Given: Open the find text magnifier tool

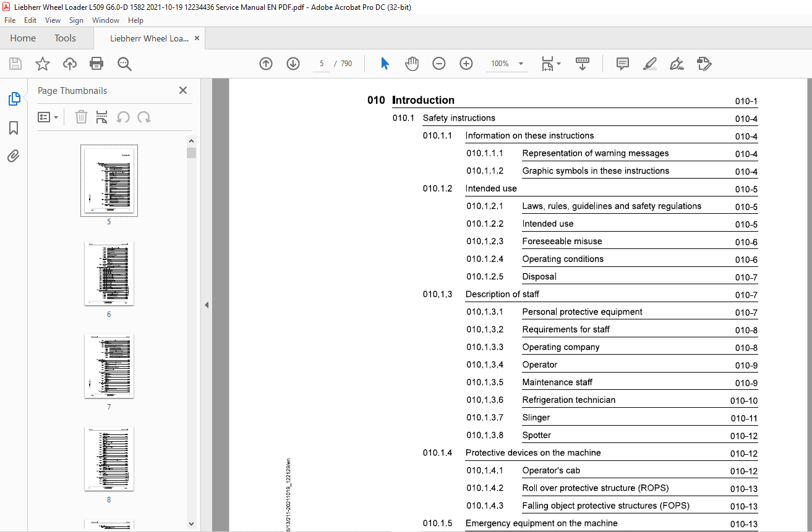Looking at the screenshot, I should coord(124,64).
